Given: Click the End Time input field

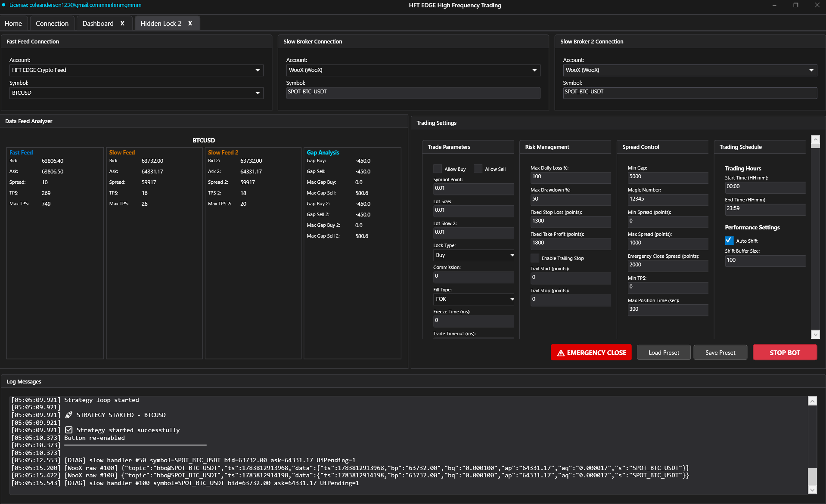Looking at the screenshot, I should 765,209.
